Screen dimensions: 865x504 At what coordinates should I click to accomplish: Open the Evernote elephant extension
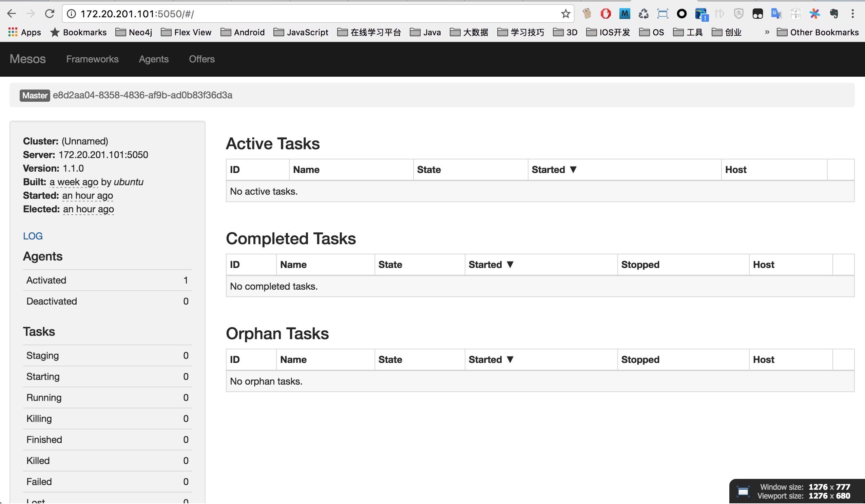[x=834, y=14]
